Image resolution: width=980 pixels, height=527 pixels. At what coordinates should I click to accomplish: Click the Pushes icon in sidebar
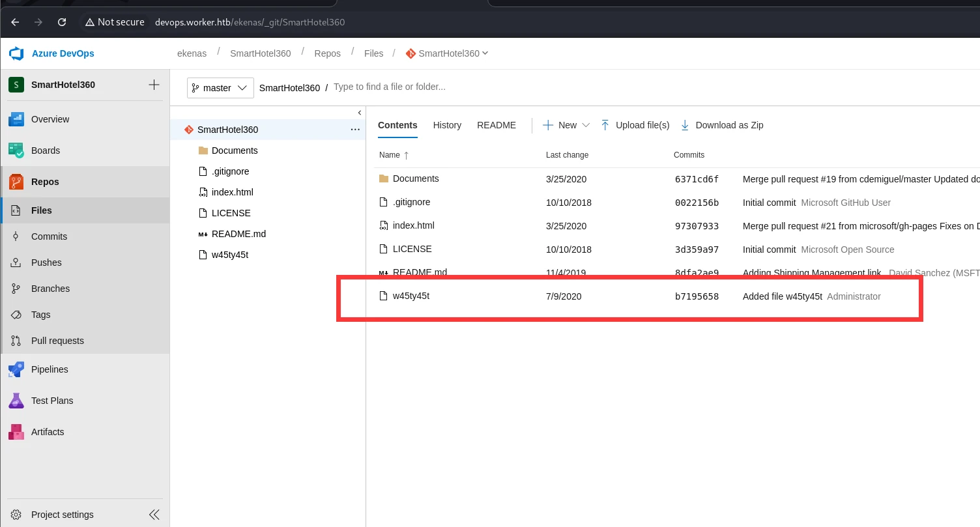point(16,263)
